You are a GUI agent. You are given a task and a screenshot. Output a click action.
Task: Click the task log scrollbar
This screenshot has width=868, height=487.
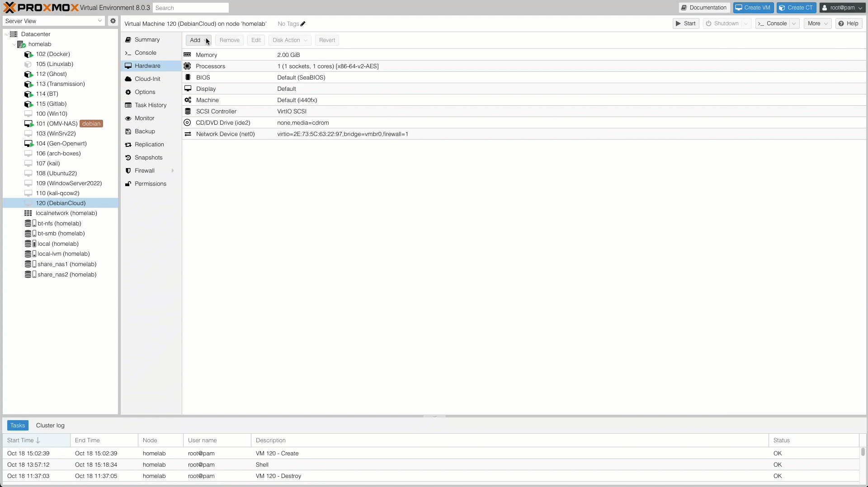863,452
